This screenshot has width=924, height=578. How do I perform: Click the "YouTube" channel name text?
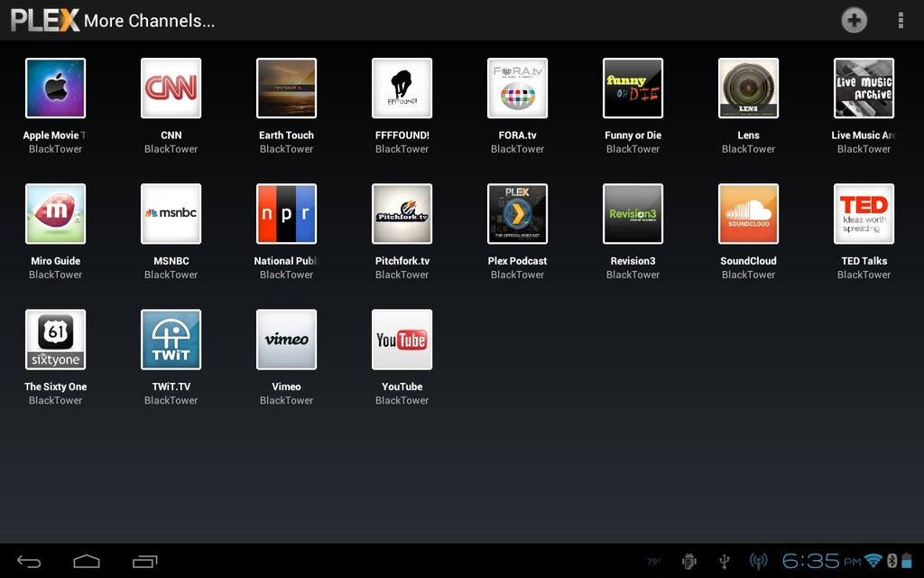pos(402,387)
